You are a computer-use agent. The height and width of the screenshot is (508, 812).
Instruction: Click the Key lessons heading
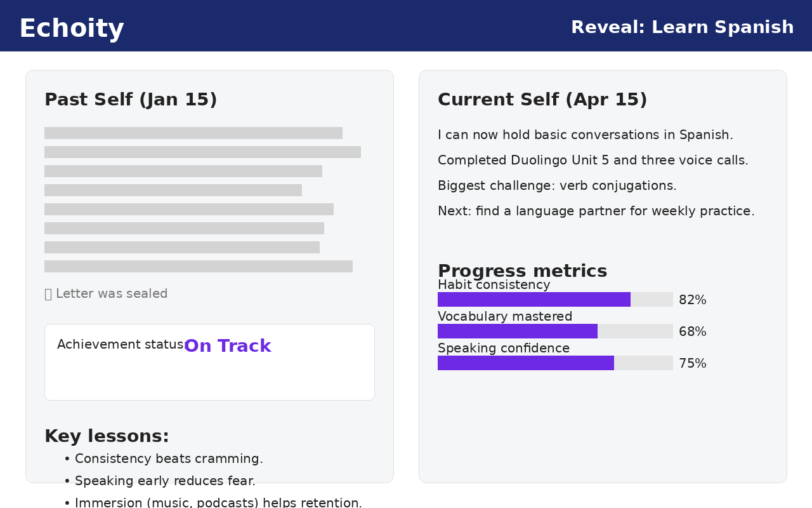107,436
